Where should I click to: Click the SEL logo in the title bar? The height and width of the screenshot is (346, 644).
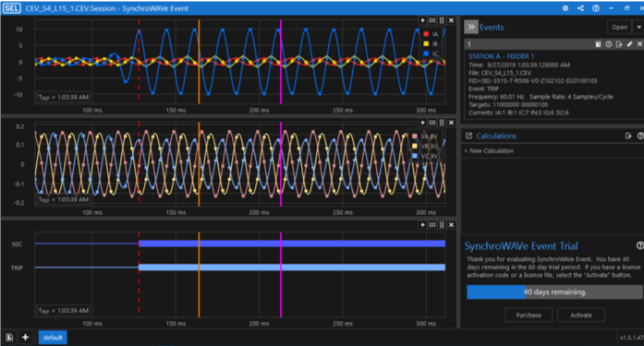[11, 8]
